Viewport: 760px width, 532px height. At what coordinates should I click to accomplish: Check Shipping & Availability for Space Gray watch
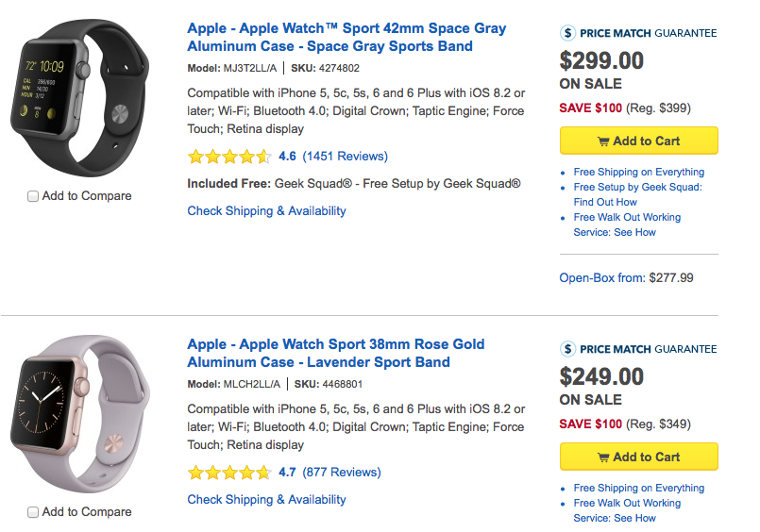266,211
